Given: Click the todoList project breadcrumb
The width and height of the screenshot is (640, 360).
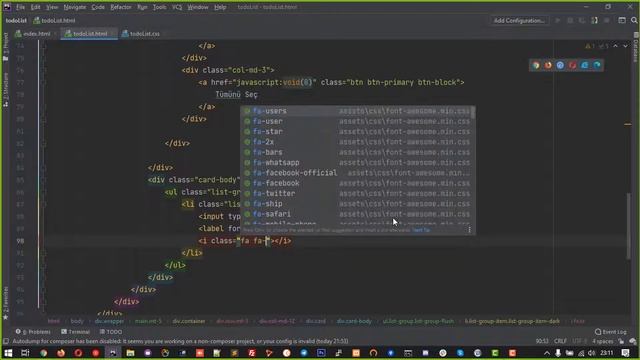Looking at the screenshot, I should coord(16,20).
